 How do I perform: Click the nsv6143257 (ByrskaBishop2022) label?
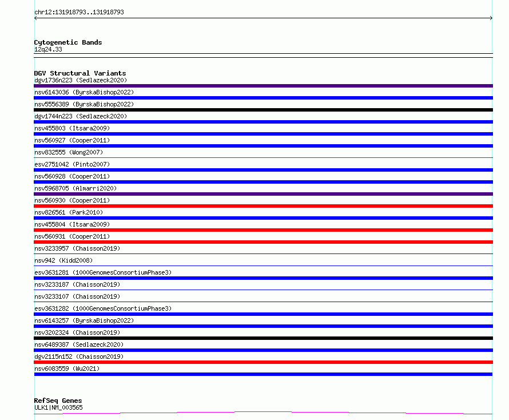[x=84, y=320]
